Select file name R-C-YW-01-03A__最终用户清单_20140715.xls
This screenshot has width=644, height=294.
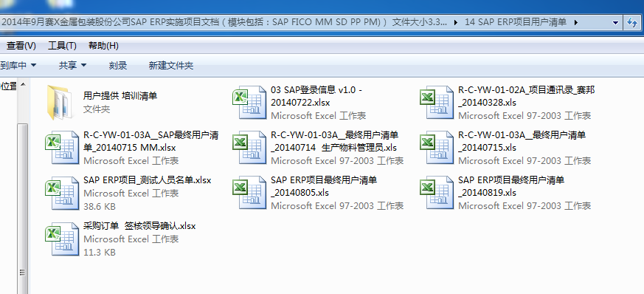click(x=522, y=141)
